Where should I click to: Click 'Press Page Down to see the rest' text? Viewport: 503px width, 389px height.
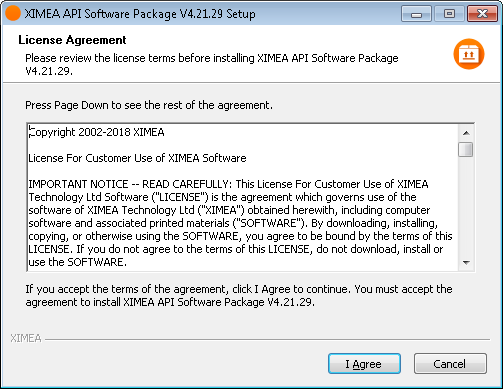[149, 105]
